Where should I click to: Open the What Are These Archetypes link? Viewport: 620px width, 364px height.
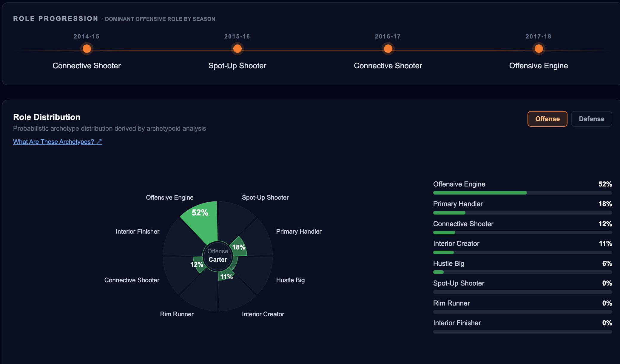pos(58,141)
